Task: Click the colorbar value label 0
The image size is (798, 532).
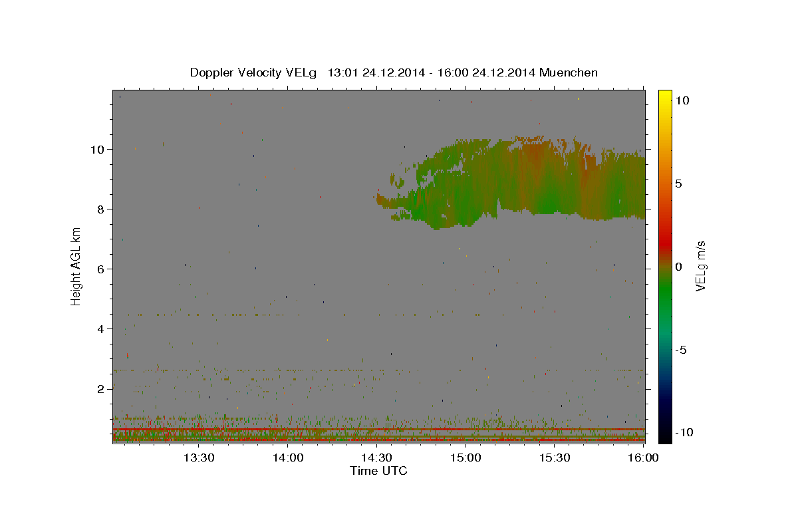Action: (x=679, y=267)
